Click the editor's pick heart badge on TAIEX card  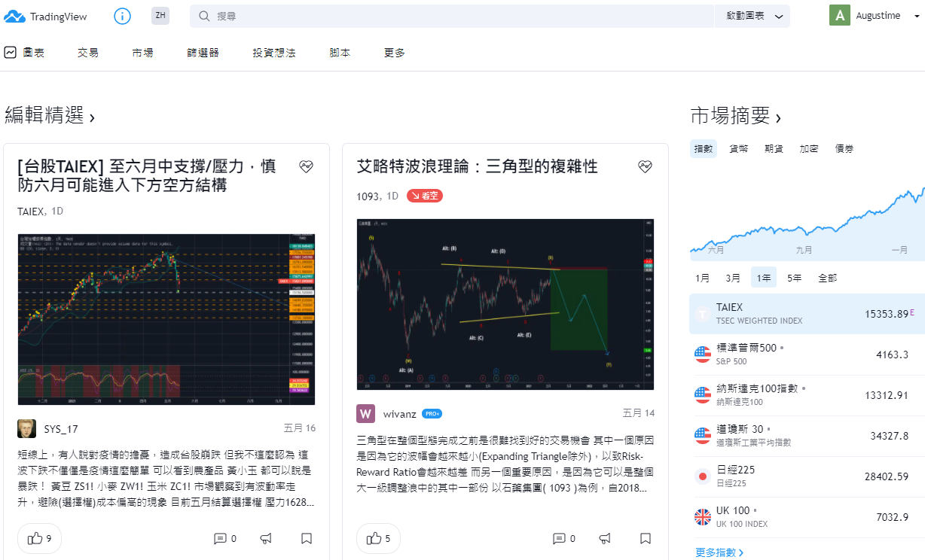(306, 167)
